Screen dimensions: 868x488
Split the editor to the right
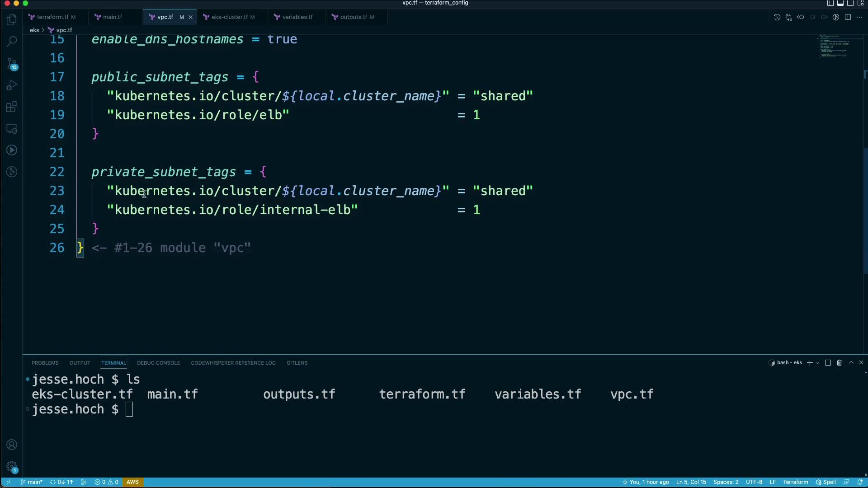point(848,17)
